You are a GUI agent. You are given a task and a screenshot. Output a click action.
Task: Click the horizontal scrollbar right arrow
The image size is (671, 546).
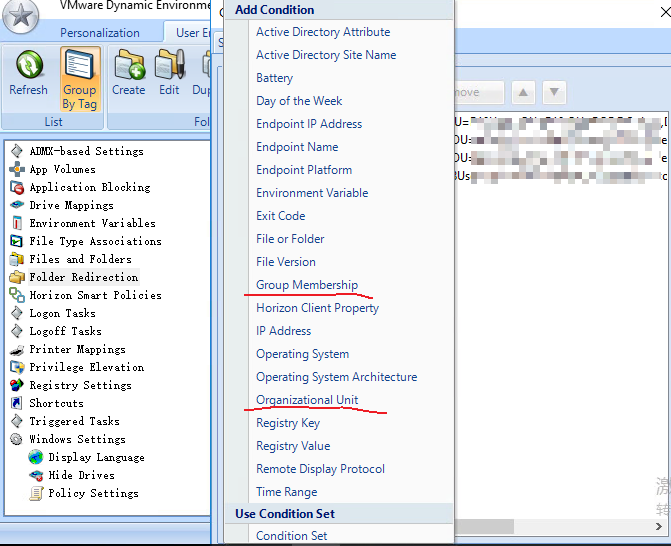click(659, 526)
